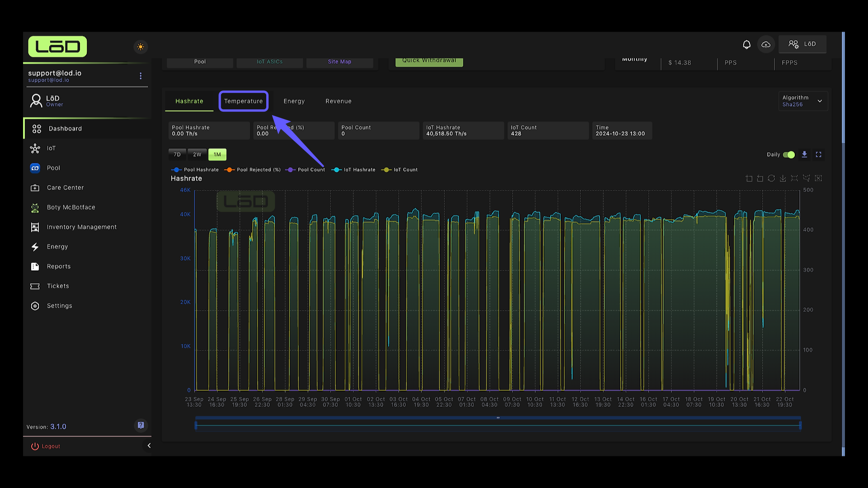Image resolution: width=868 pixels, height=488 pixels.
Task: Activate chart zoom-area tool
Action: (749, 178)
